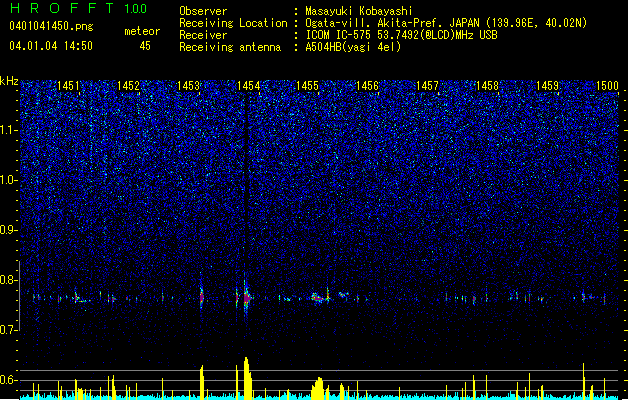This screenshot has width=629, height=400.
Task: Select observer name Masayuki Kobayashi
Action: point(359,11)
